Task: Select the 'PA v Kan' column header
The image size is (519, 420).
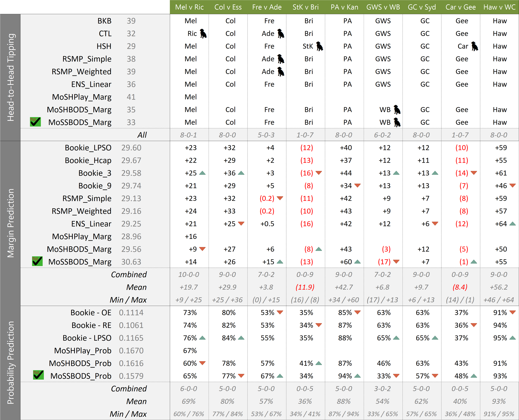Action: [x=344, y=7]
